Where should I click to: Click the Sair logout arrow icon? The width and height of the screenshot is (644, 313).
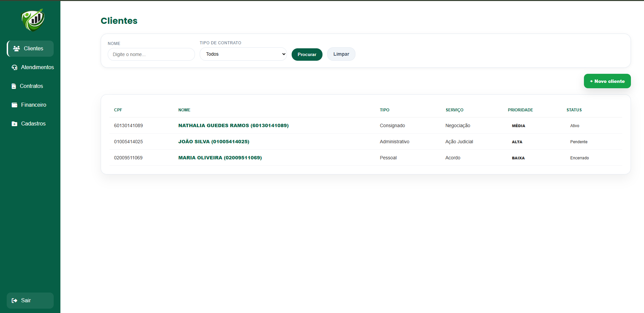coord(14,301)
